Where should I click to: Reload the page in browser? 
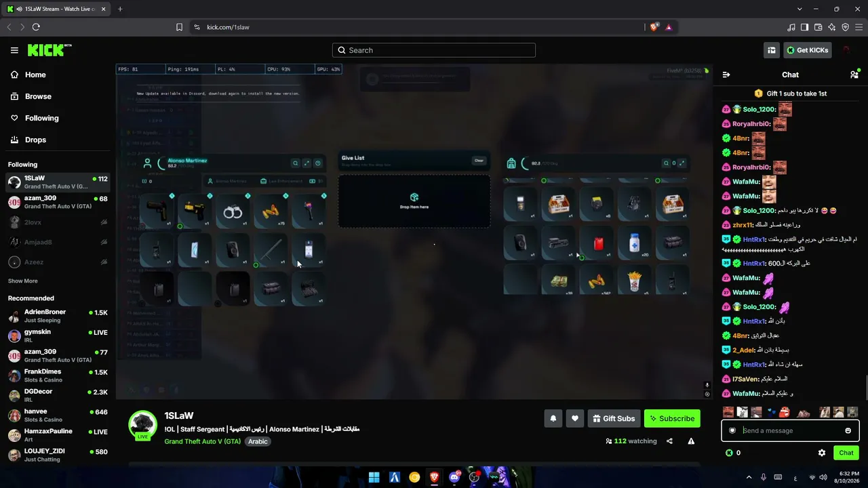(36, 27)
